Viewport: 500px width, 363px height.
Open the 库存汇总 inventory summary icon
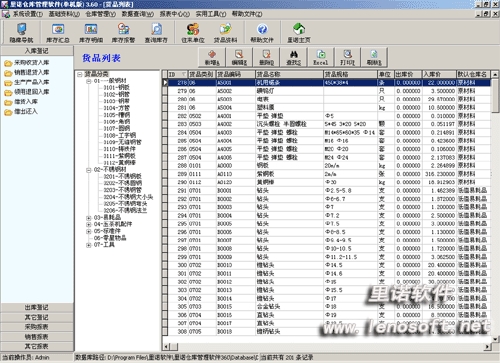click(x=58, y=32)
